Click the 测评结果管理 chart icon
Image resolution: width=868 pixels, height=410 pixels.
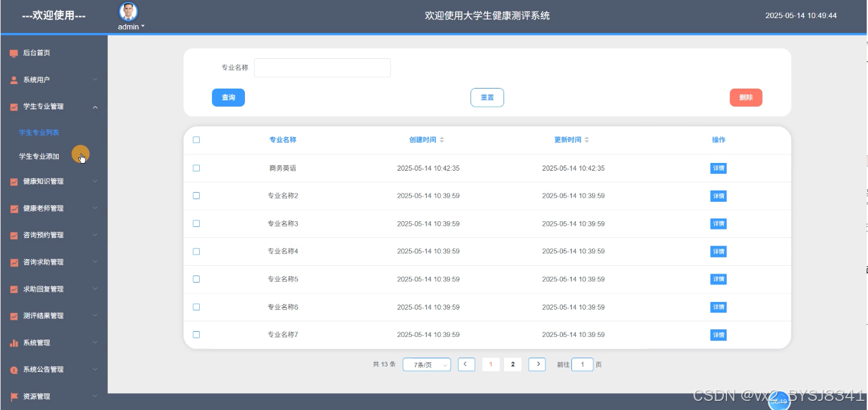pyautogui.click(x=14, y=316)
